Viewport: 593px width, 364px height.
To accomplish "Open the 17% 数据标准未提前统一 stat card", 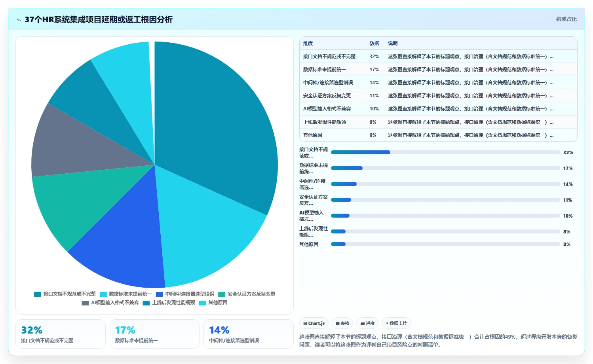I will click(x=154, y=334).
